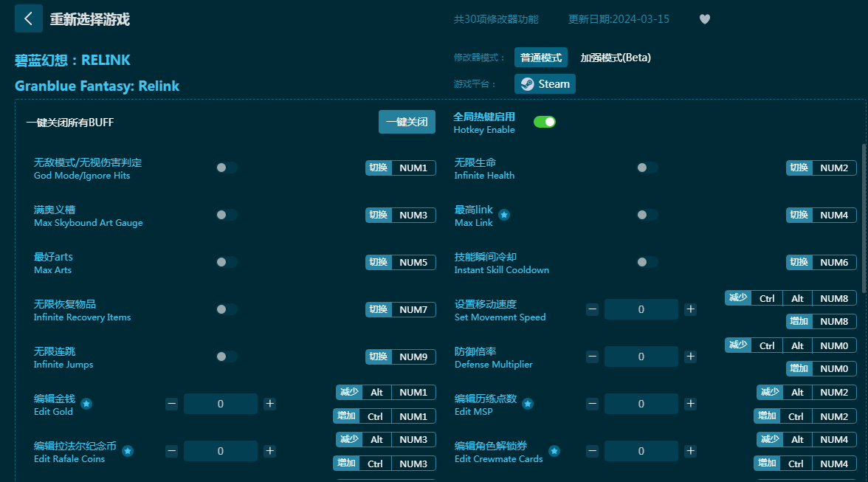Click NUM7 hotkey button for Infinite Recovery Items
Screen dimensions: 868x482
point(401,309)
